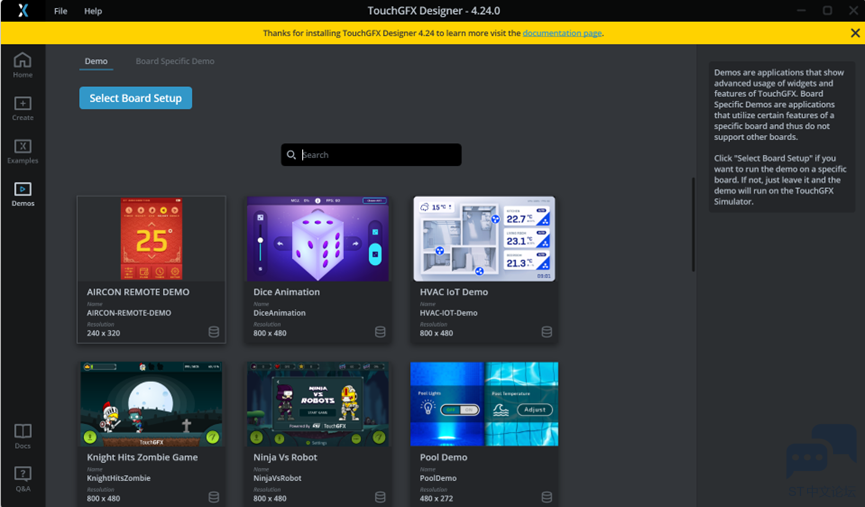Open the Home section in sidebar
Viewport: 865px width, 507px height.
23,65
